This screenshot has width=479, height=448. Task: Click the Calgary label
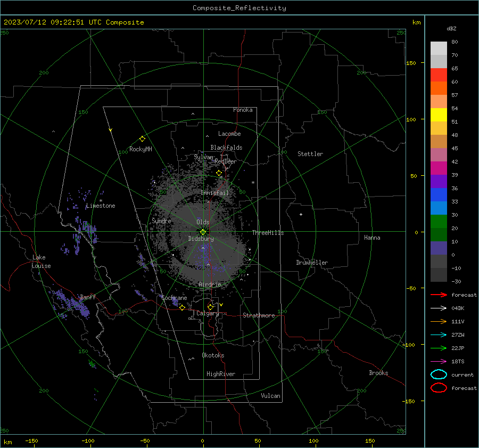pos(208,313)
